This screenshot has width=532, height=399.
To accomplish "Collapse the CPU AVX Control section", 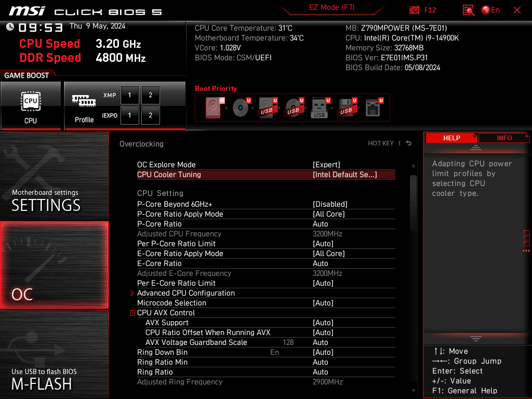I will pyautogui.click(x=132, y=313).
